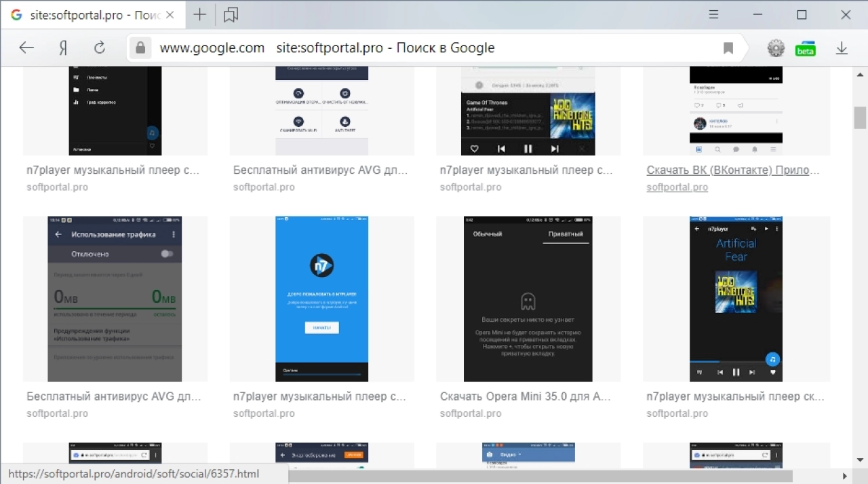Open Yandex home via the Я icon
This screenshot has width=868, height=484.
coord(63,48)
